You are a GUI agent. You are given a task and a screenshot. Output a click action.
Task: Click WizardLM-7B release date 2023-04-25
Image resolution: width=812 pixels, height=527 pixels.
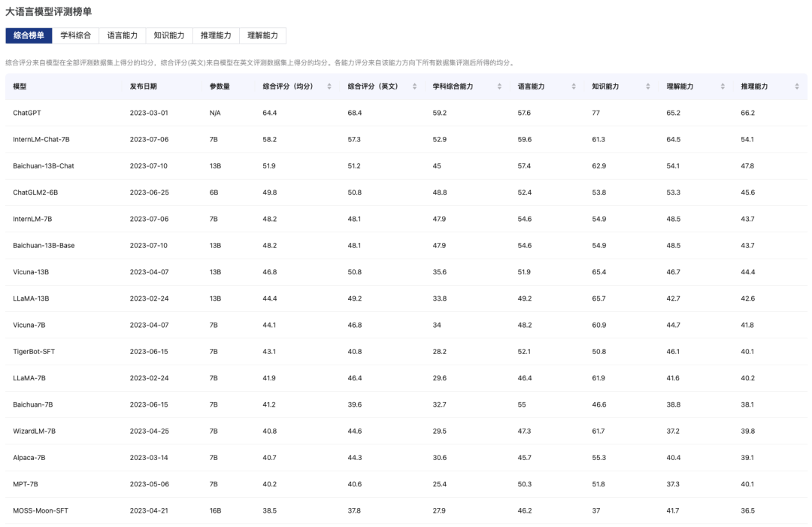(x=149, y=431)
